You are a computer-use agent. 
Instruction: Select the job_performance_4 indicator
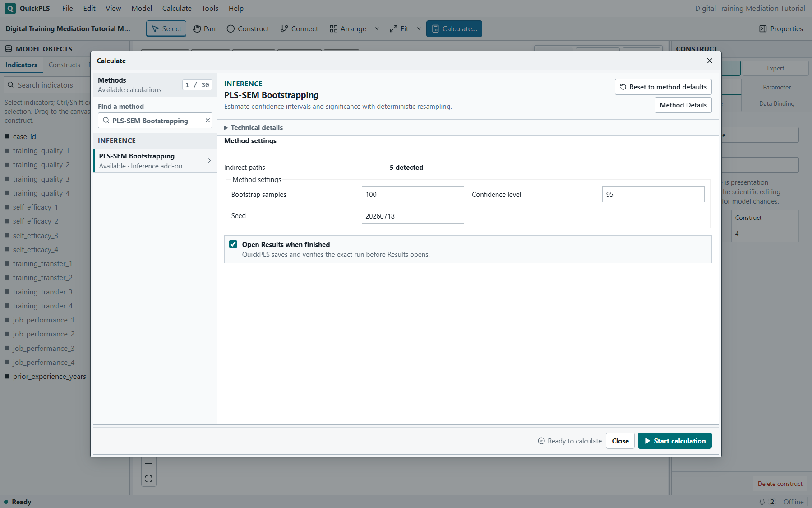point(43,362)
